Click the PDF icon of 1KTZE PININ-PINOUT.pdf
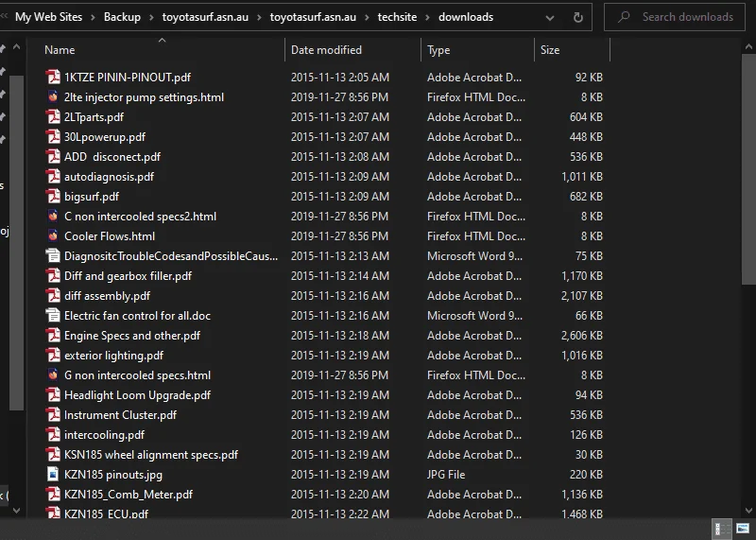The image size is (756, 540). click(53, 78)
